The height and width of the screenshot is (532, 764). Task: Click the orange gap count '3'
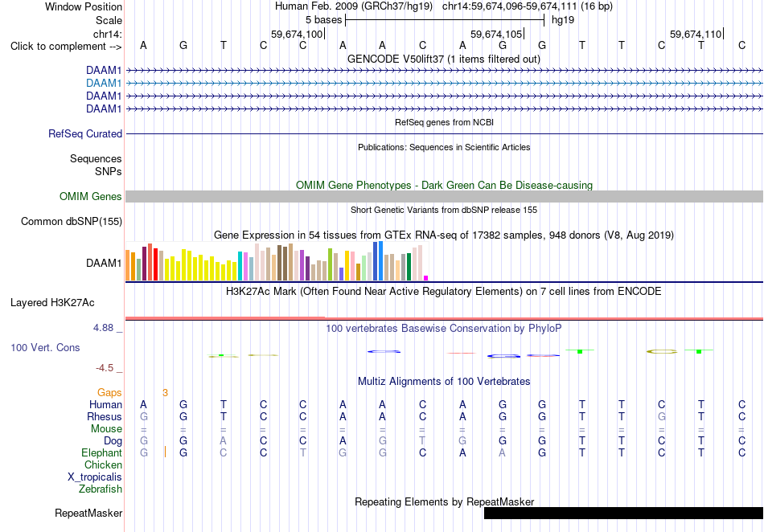pos(165,393)
